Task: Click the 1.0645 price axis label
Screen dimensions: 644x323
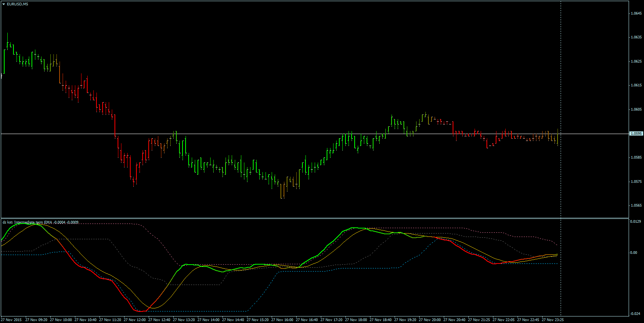Action: tap(636, 13)
